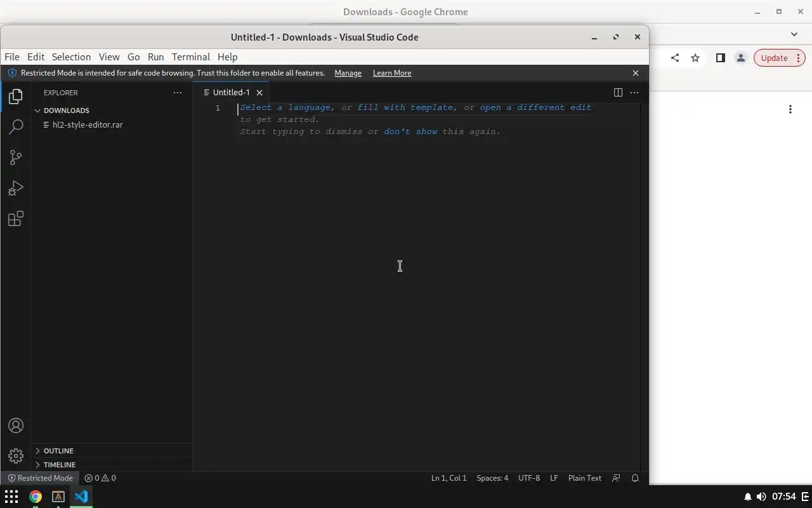
Task: Change indentation via Spaces: 4
Action: point(492,478)
